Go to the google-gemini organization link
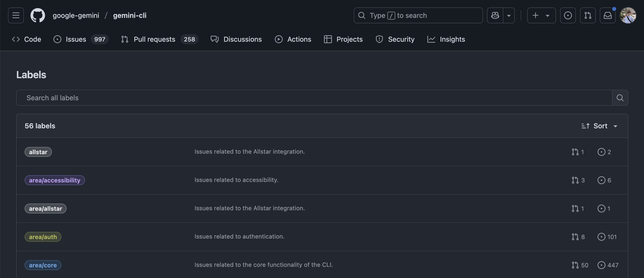The image size is (644, 278). click(76, 15)
